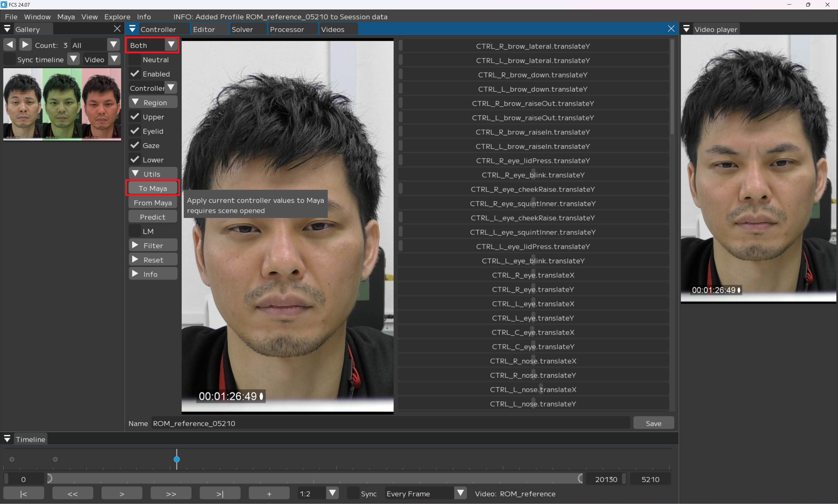This screenshot has width=838, height=504.
Task: Toggle the Neutral checkbox
Action: [x=135, y=60]
